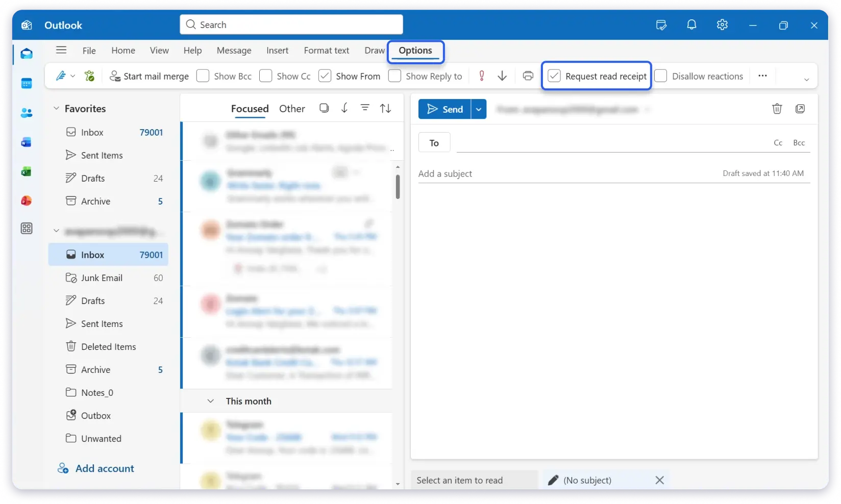Toggle the navigation pane hamburger icon
This screenshot has height=504, width=841.
tap(61, 50)
